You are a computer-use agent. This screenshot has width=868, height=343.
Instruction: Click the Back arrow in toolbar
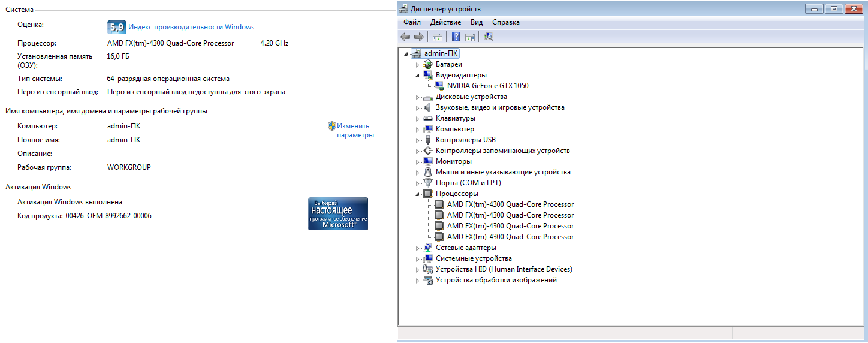tap(406, 37)
